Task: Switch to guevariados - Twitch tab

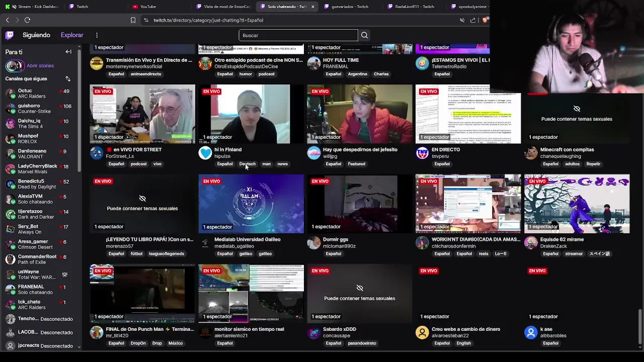Action: (350, 7)
